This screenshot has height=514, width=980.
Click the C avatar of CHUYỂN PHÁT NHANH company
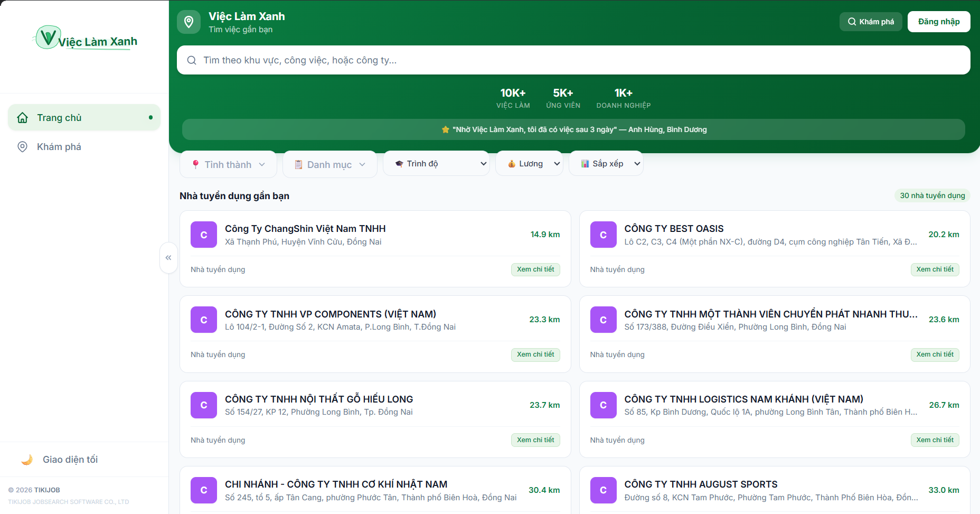603,320
